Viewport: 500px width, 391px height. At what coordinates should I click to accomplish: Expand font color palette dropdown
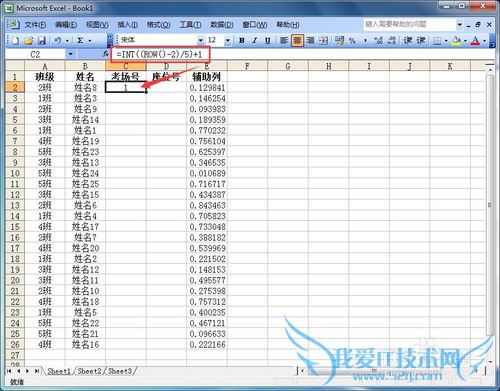pyautogui.click(x=485, y=41)
